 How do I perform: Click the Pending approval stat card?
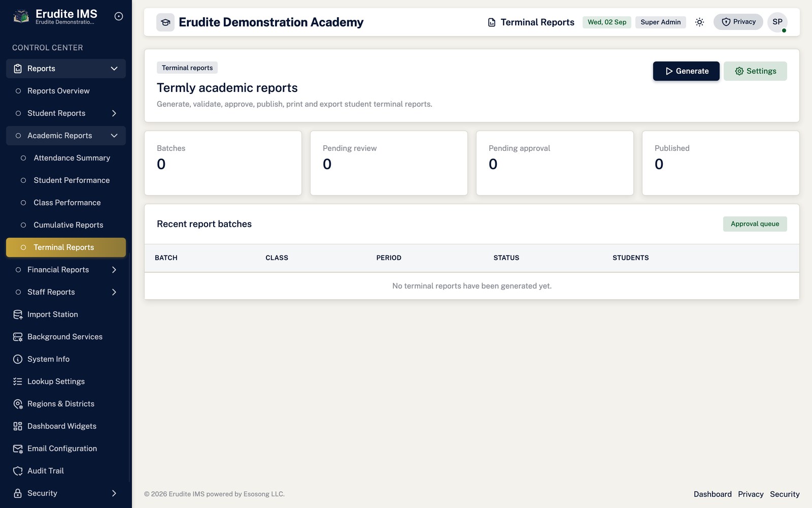555,163
